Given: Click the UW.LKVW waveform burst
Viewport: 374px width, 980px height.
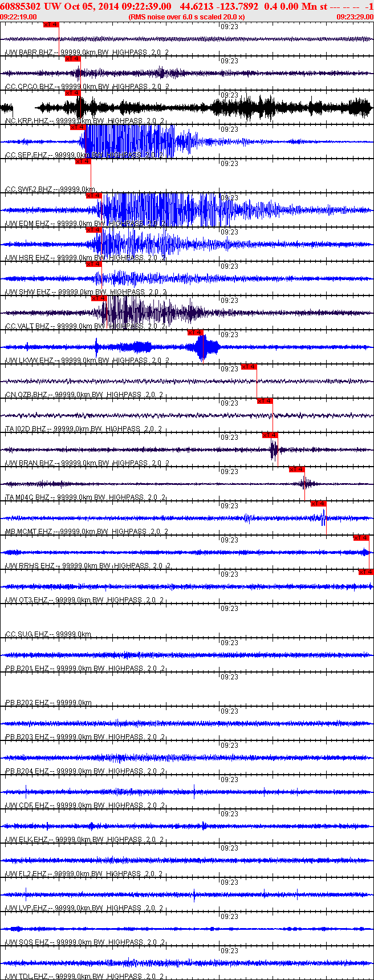Looking at the screenshot, I should pyautogui.click(x=202, y=347).
